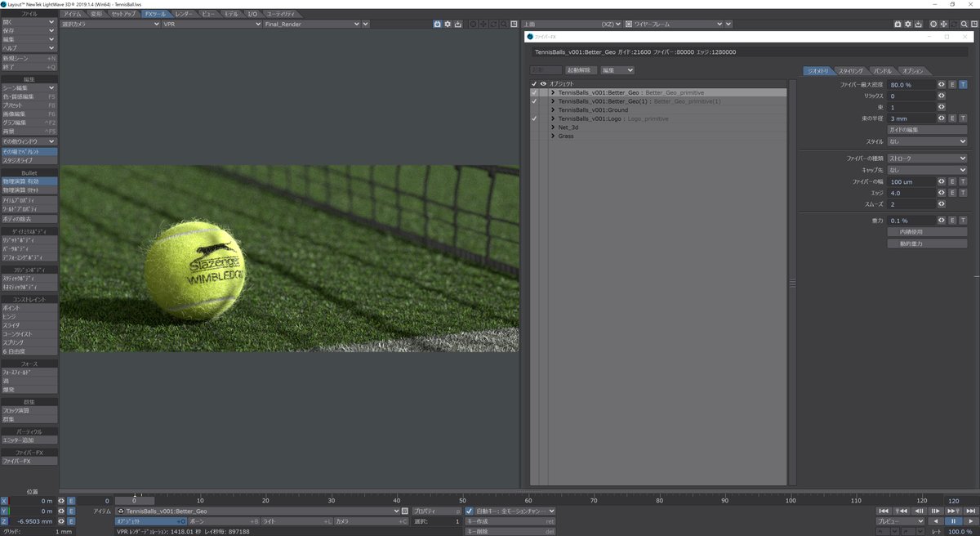
Task: Expand Grass tree row
Action: tap(553, 136)
